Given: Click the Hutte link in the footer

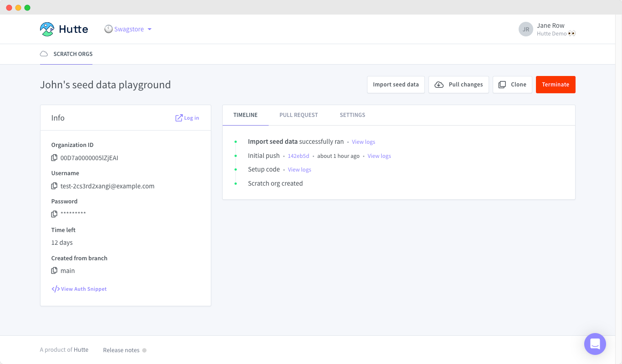Looking at the screenshot, I should tap(81, 350).
